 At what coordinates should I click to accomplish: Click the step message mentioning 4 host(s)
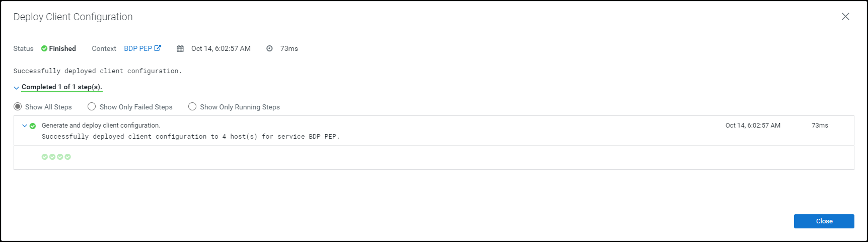190,137
